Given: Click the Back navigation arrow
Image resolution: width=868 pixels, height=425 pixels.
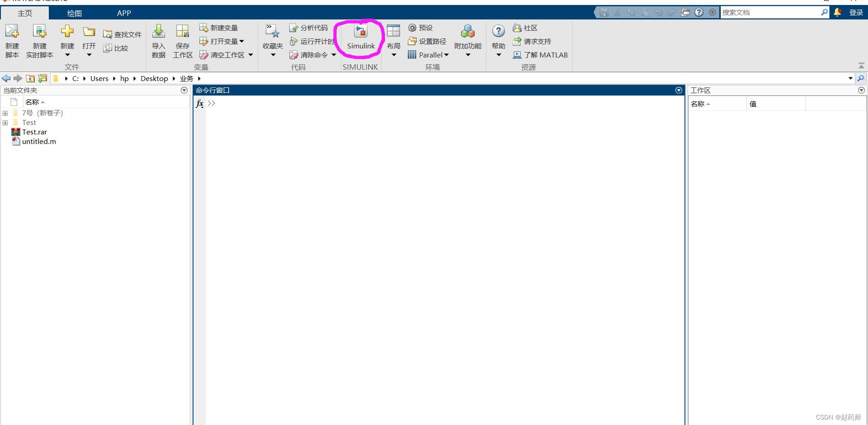Looking at the screenshot, I should 6,78.
